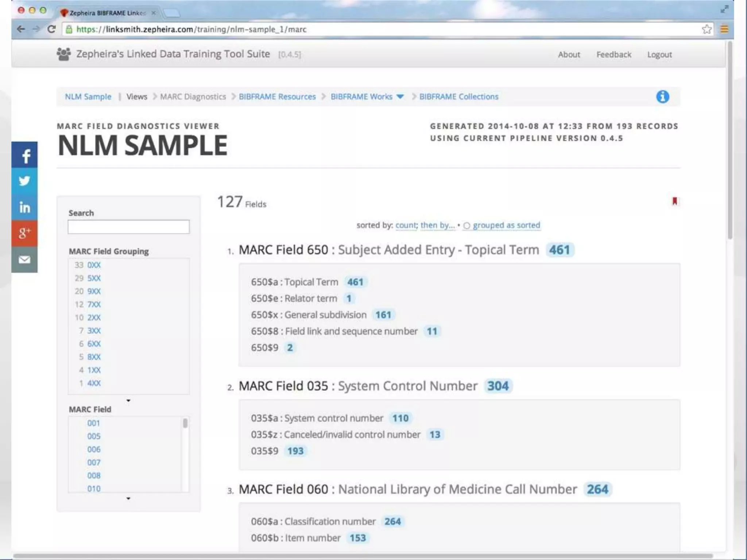Image resolution: width=747 pixels, height=560 pixels.
Task: Click the Logout menu item
Action: pyautogui.click(x=659, y=55)
